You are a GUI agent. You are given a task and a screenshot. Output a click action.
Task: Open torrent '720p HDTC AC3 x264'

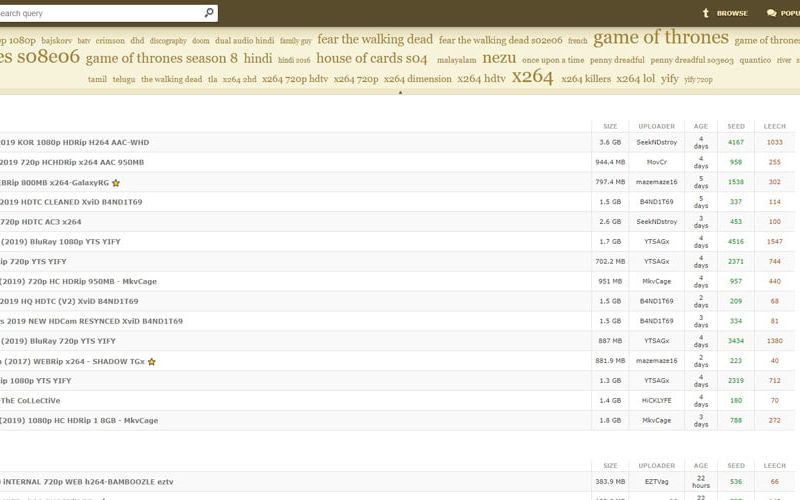[41, 222]
